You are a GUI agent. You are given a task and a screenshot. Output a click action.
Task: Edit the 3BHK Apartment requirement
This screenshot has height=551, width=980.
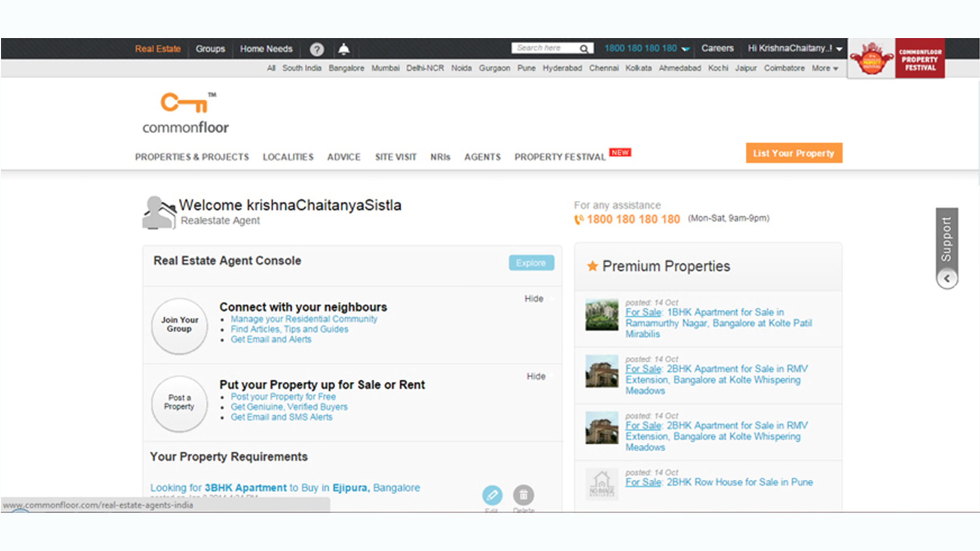[x=492, y=495]
